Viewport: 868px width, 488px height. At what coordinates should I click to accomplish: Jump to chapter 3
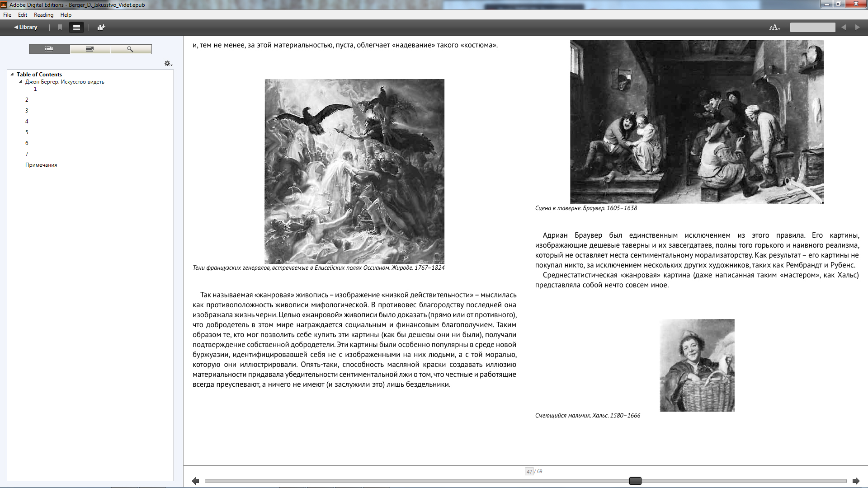click(x=27, y=111)
